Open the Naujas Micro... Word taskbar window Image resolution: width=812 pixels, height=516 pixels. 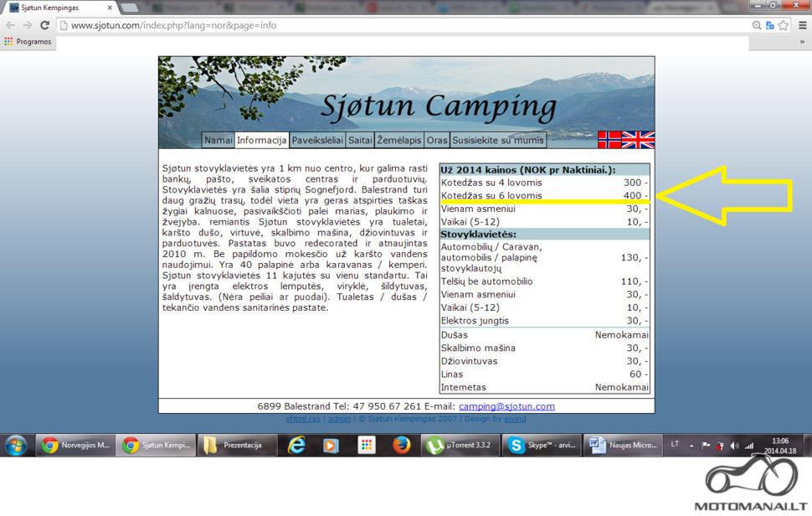pyautogui.click(x=624, y=445)
